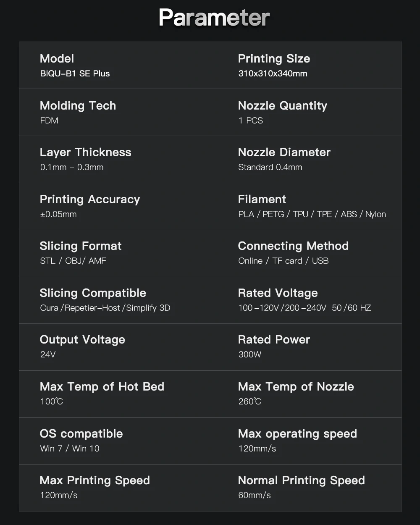The image size is (420, 525).
Task: Select the Online / TF card / USB text
Action: pos(283,261)
